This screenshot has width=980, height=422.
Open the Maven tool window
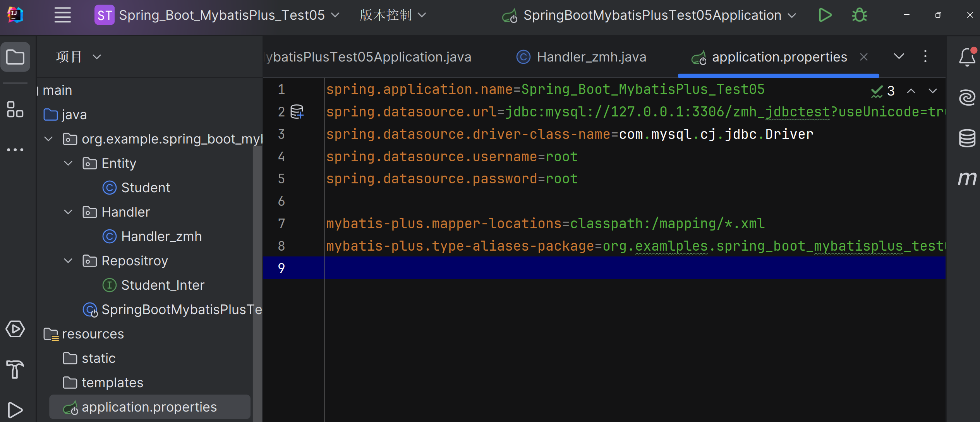[x=967, y=178]
